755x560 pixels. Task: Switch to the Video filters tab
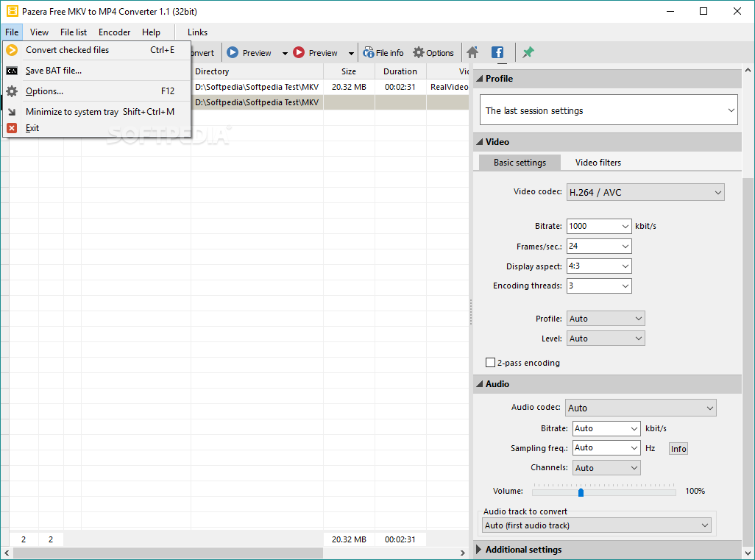pos(598,163)
